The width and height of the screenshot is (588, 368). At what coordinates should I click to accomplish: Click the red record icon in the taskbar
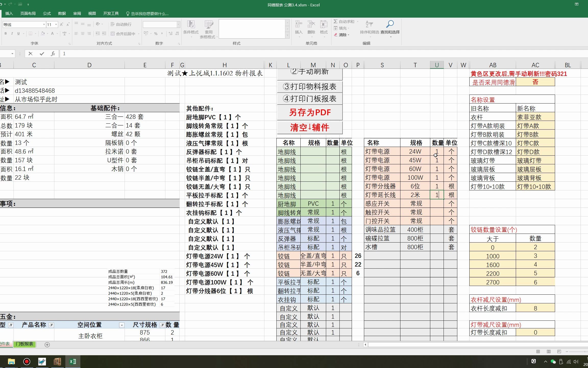click(27, 361)
